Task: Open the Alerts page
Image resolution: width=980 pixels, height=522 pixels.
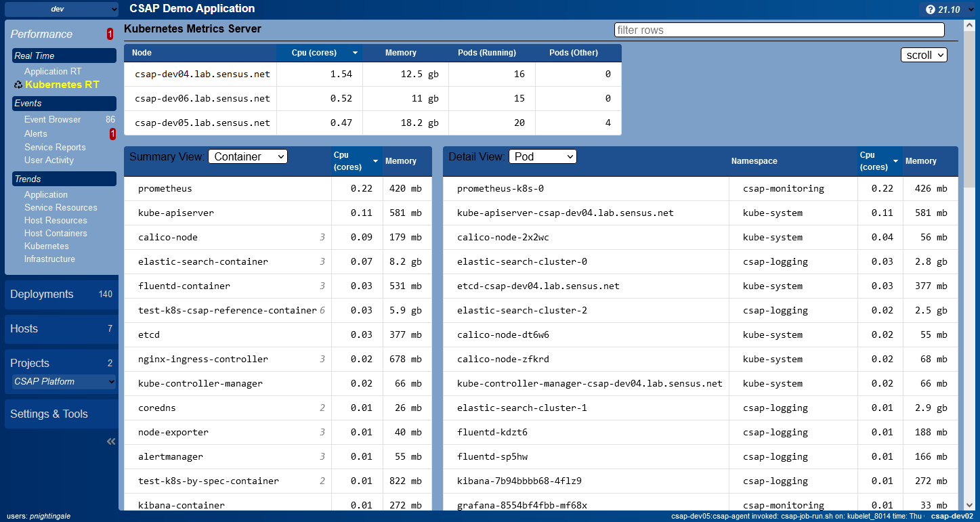Action: click(x=36, y=134)
